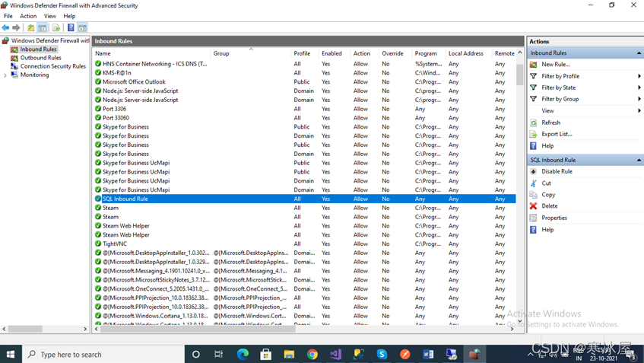The width and height of the screenshot is (644, 363).
Task: Click New Rule... in Actions pane
Action: pos(556,65)
